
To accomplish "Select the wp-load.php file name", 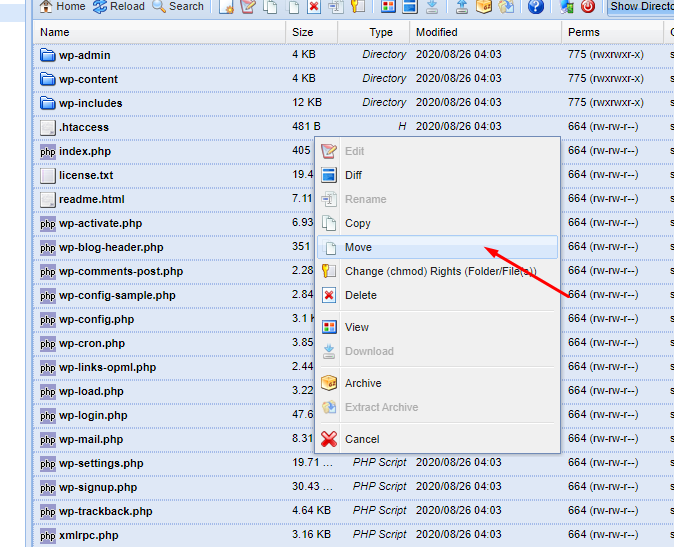I will pyautogui.click(x=91, y=392).
